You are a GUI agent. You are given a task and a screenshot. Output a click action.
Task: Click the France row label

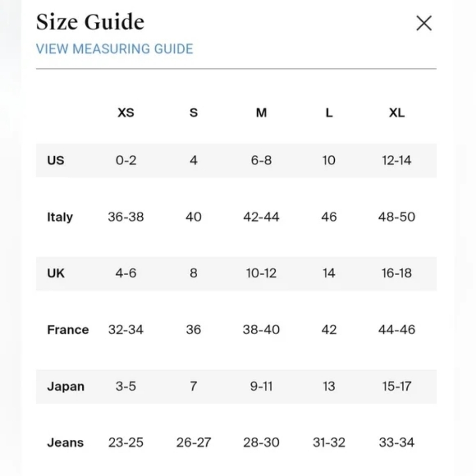point(68,330)
